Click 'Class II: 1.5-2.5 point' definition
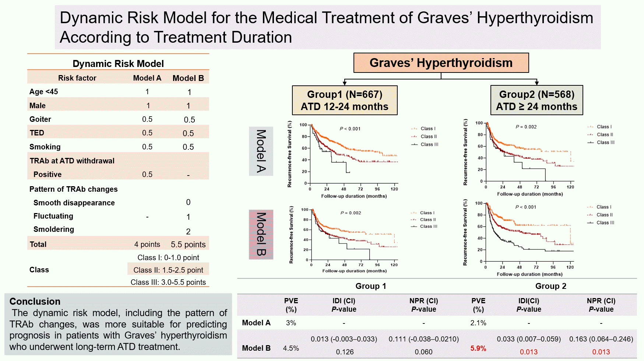 [x=168, y=270]
